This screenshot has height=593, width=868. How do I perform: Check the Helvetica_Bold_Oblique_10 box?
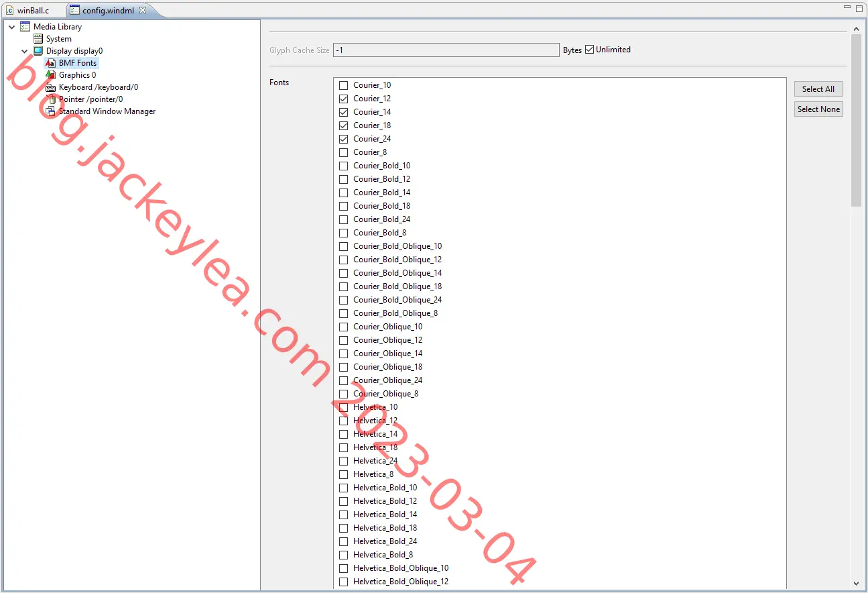click(344, 568)
